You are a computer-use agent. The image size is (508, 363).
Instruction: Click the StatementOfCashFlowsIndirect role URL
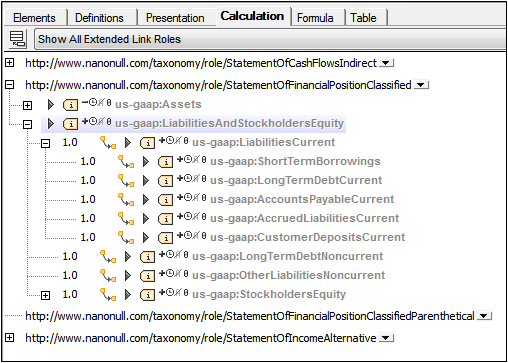(201, 63)
